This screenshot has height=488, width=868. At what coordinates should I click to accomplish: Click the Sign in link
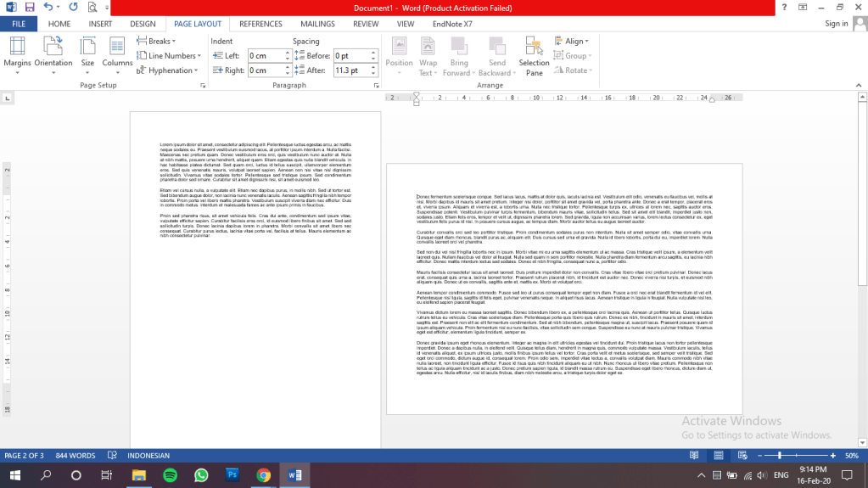pos(836,24)
